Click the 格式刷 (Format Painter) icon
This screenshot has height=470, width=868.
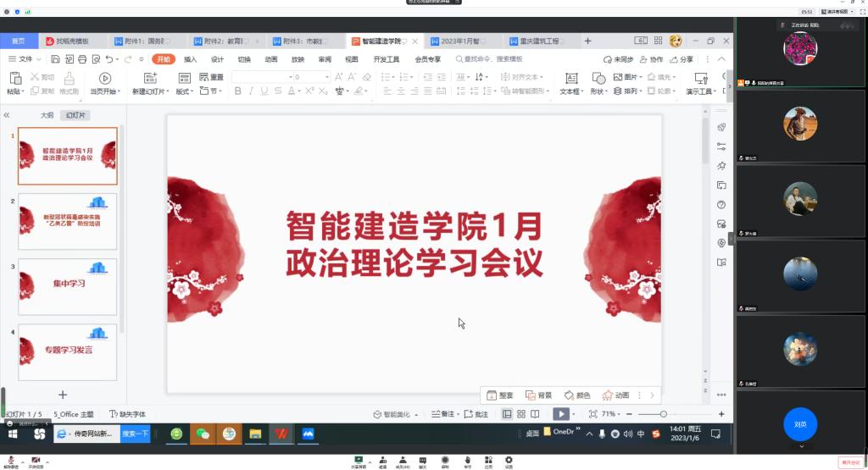coord(69,78)
